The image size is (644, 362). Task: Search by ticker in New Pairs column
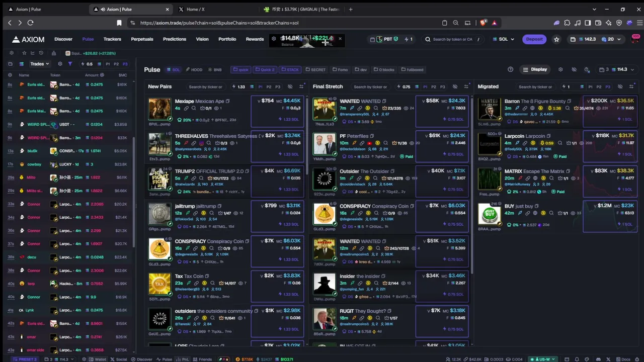click(x=205, y=87)
